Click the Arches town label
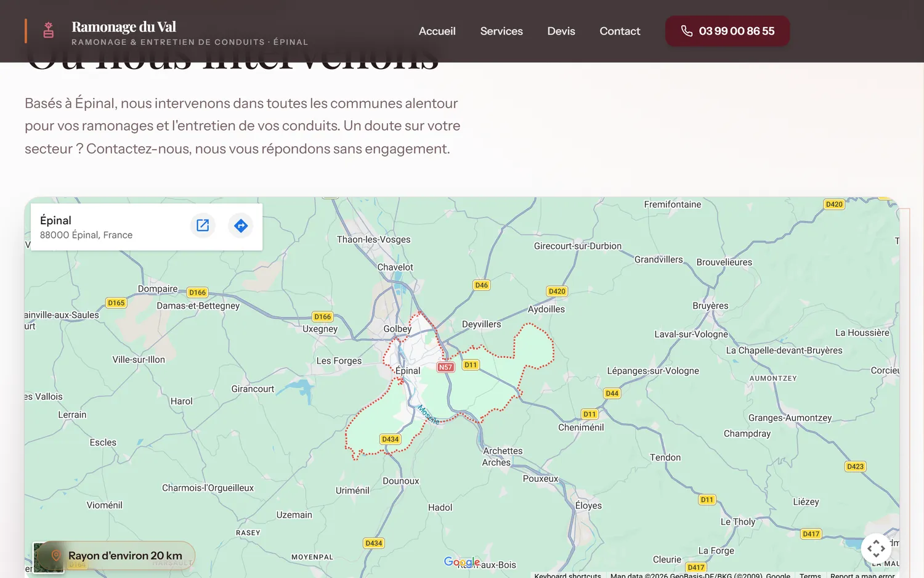The width and height of the screenshot is (924, 578). coord(496,463)
